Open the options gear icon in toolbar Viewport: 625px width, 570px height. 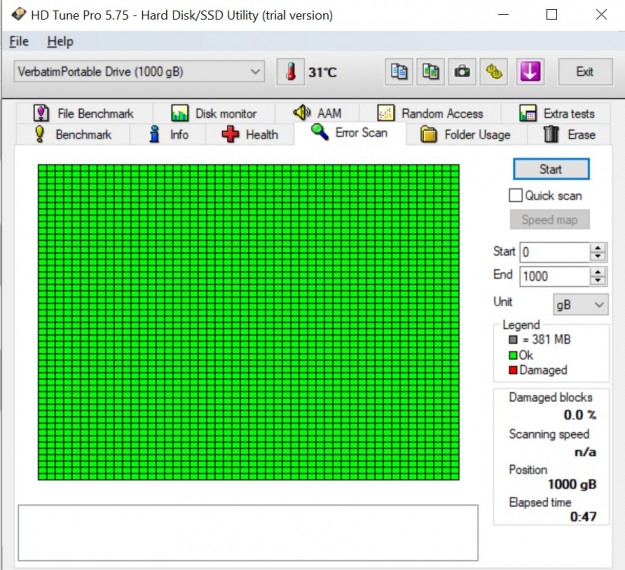click(494, 72)
